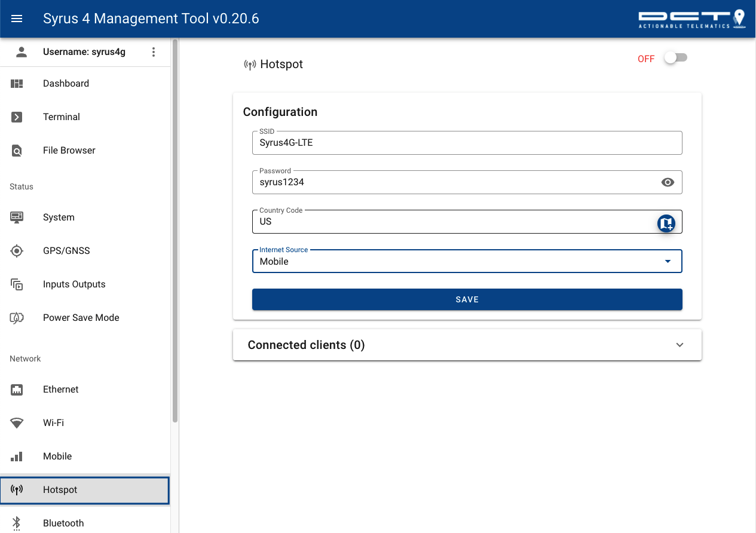This screenshot has width=756, height=533.
Task: Click the round blue badge icon in Country Code field
Action: pos(666,223)
